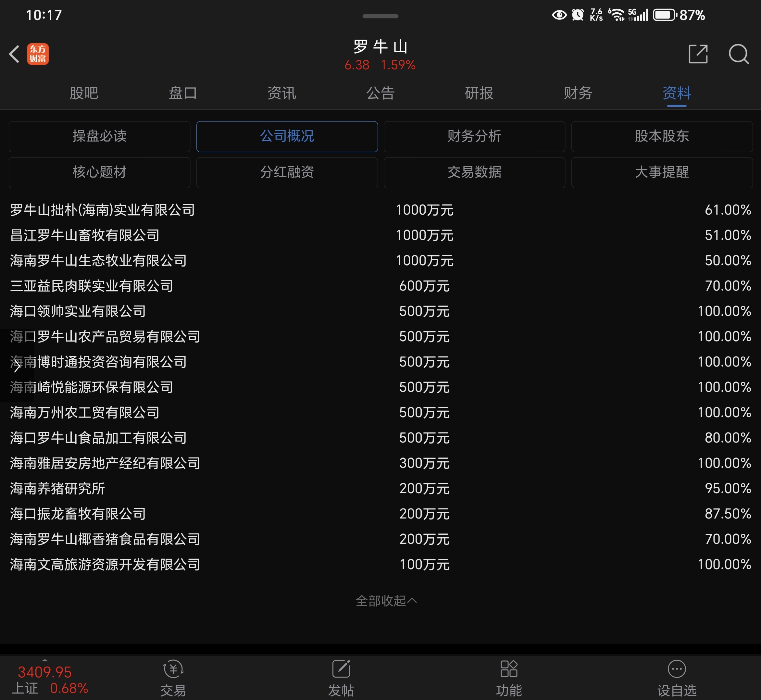Tap the 1.59% change value
This screenshot has height=700, width=761.
(x=398, y=65)
